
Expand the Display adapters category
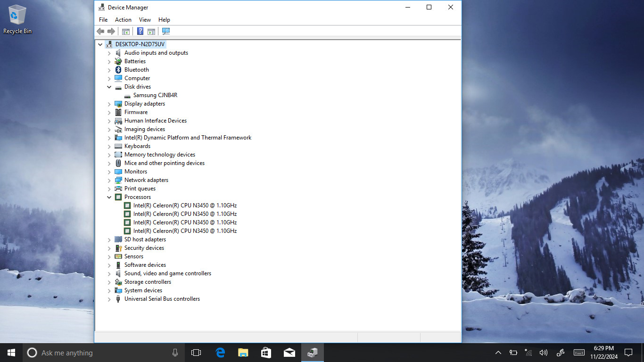(x=109, y=104)
